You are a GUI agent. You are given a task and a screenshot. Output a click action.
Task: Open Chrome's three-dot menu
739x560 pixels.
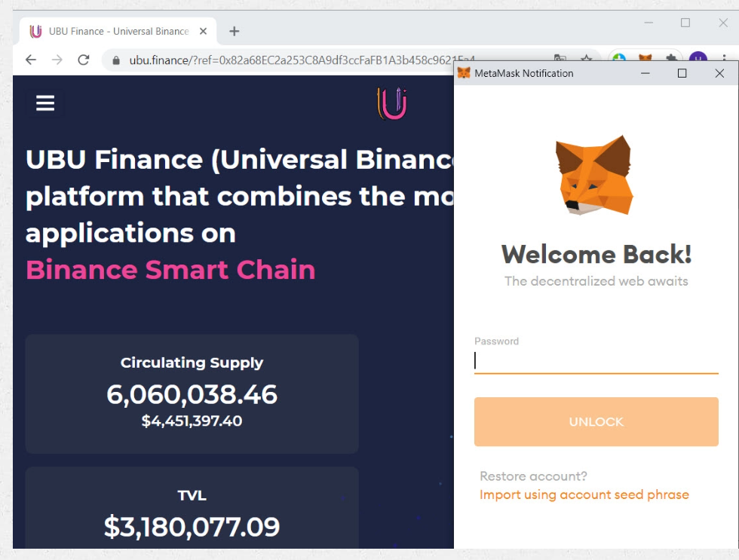tap(724, 57)
